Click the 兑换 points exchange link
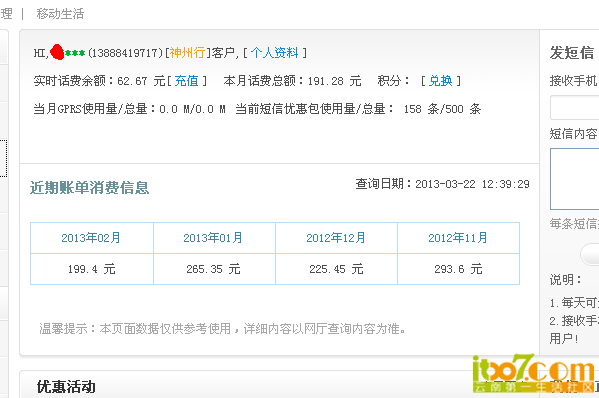This screenshot has height=398, width=599. click(440, 81)
